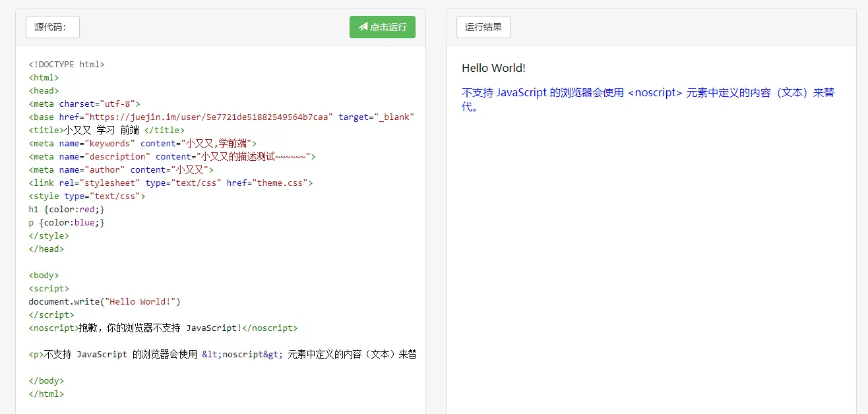Click the document.write("Hello World!") line
The height and width of the screenshot is (414, 868).
click(104, 302)
